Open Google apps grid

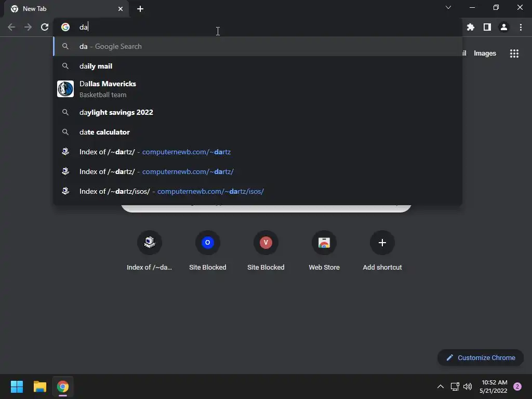coord(514,54)
